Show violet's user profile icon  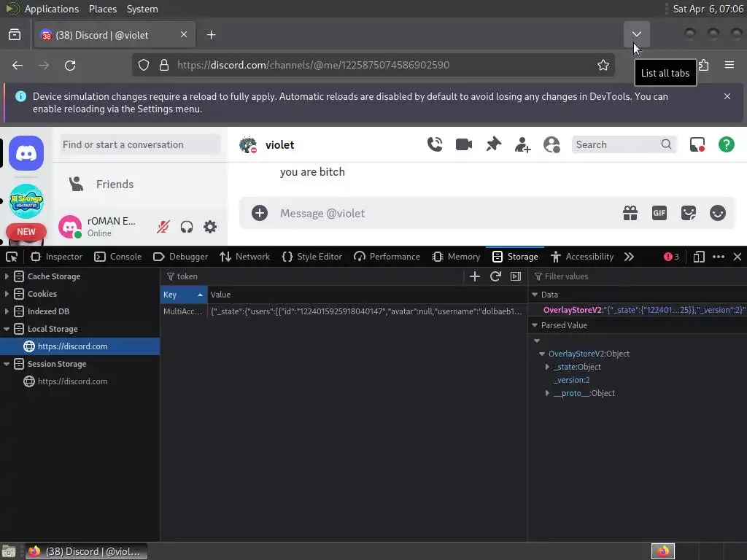pyautogui.click(x=551, y=144)
